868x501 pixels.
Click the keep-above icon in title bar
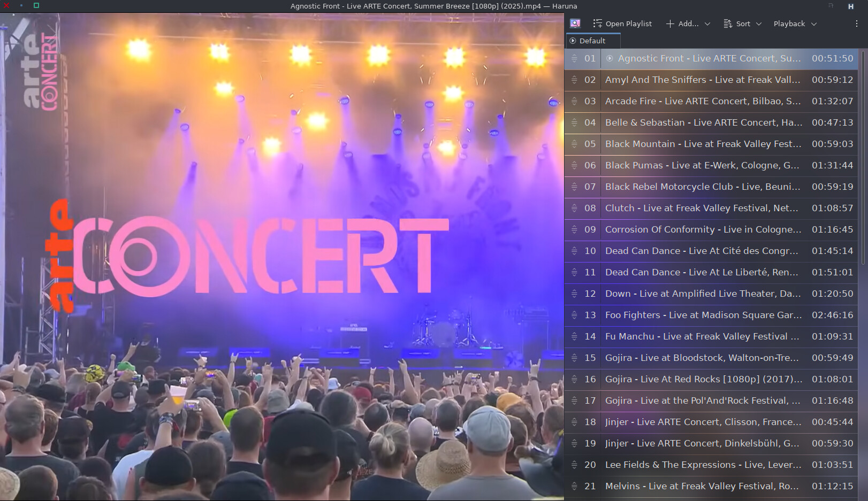[831, 6]
